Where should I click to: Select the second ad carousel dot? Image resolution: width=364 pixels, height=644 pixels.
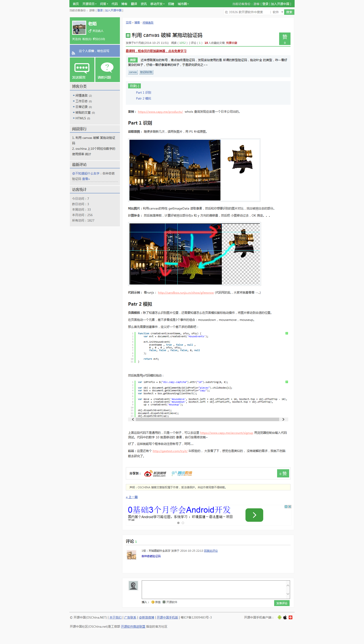[x=183, y=523]
